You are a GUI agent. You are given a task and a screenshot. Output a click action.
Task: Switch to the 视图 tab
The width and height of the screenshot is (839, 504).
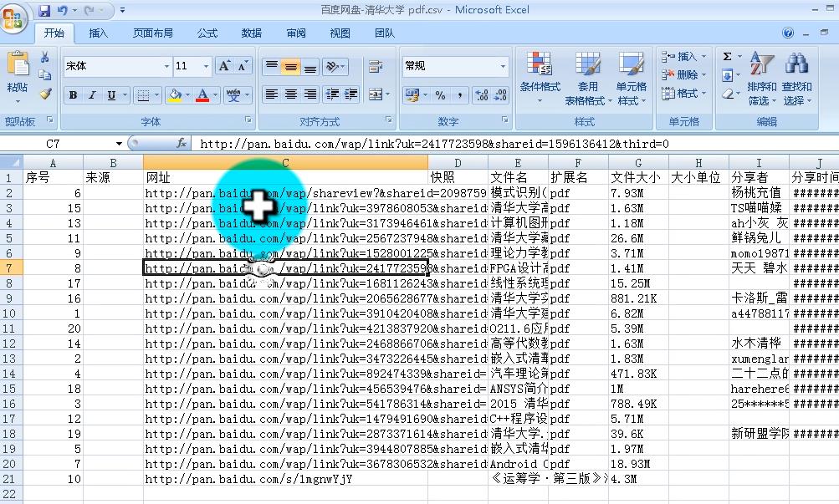coord(340,33)
